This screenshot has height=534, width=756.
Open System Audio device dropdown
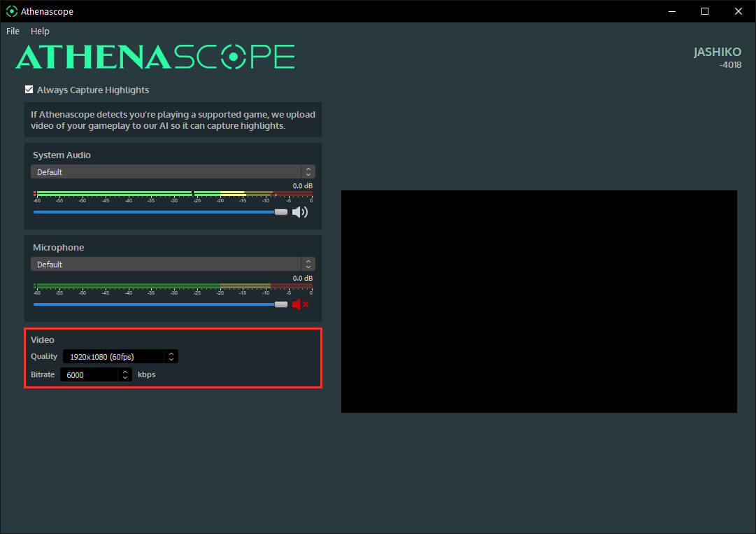173,171
